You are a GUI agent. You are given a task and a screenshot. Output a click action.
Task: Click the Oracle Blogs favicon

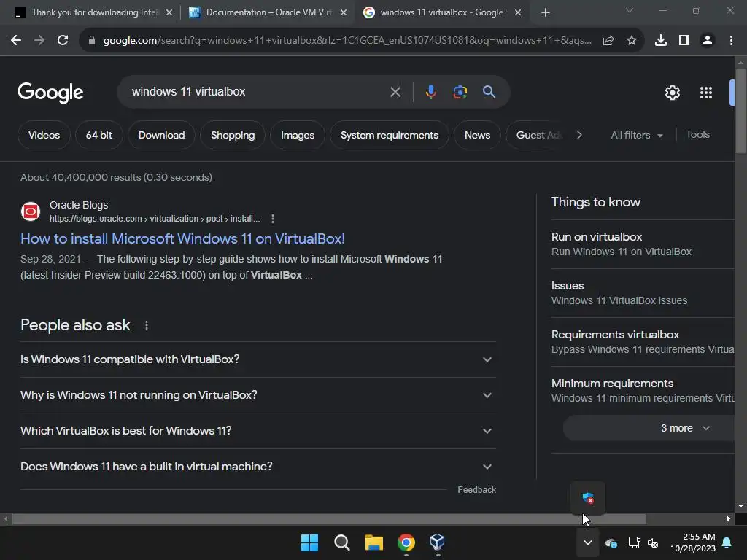tap(31, 211)
